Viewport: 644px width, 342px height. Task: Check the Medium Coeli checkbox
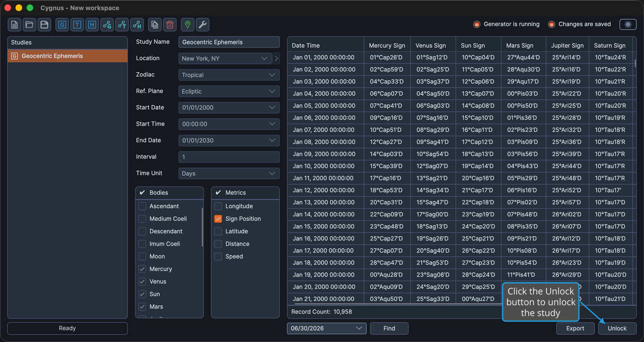pyautogui.click(x=142, y=219)
